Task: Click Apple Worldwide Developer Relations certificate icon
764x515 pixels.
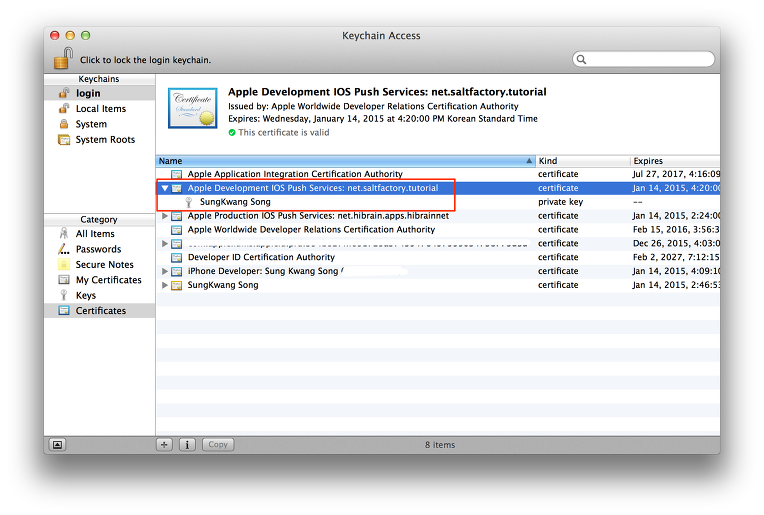Action: point(176,230)
